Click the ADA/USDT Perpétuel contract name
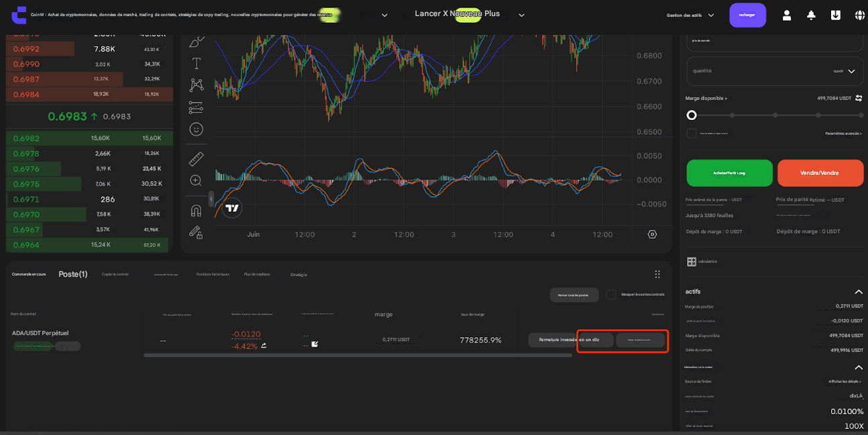Viewport: 868px width, 435px height. (x=40, y=333)
